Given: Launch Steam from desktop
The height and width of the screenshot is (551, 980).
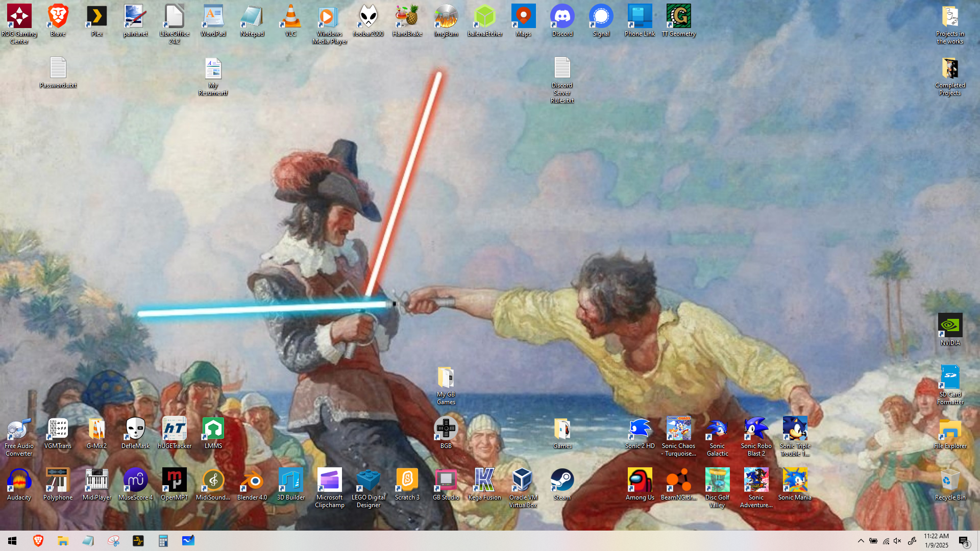Looking at the screenshot, I should point(562,484).
